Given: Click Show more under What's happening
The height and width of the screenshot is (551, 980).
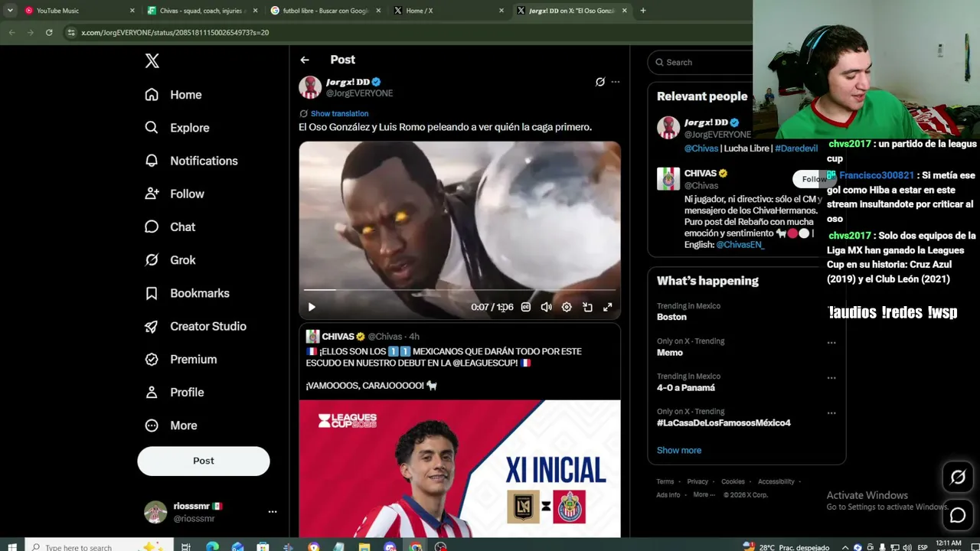Looking at the screenshot, I should [679, 451].
